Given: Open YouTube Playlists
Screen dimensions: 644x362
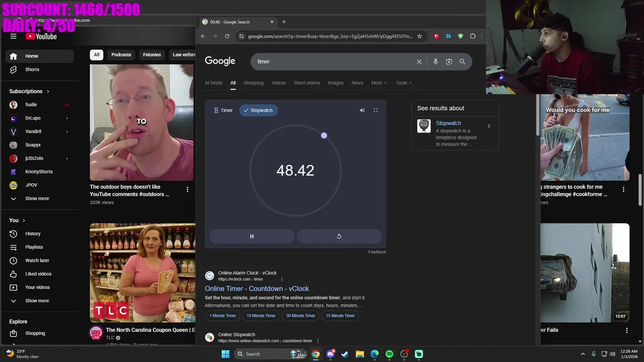Looking at the screenshot, I should point(39,247).
